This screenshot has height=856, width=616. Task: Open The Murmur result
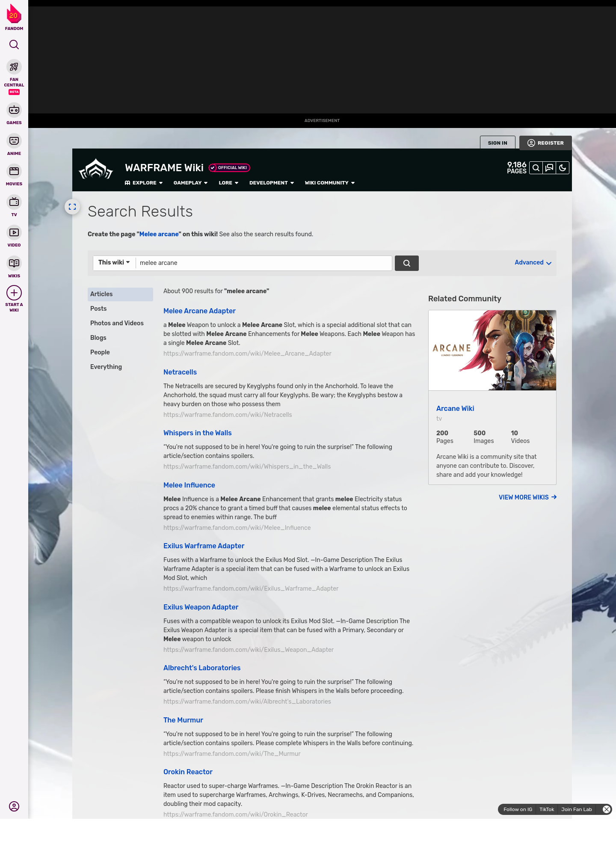tap(183, 720)
